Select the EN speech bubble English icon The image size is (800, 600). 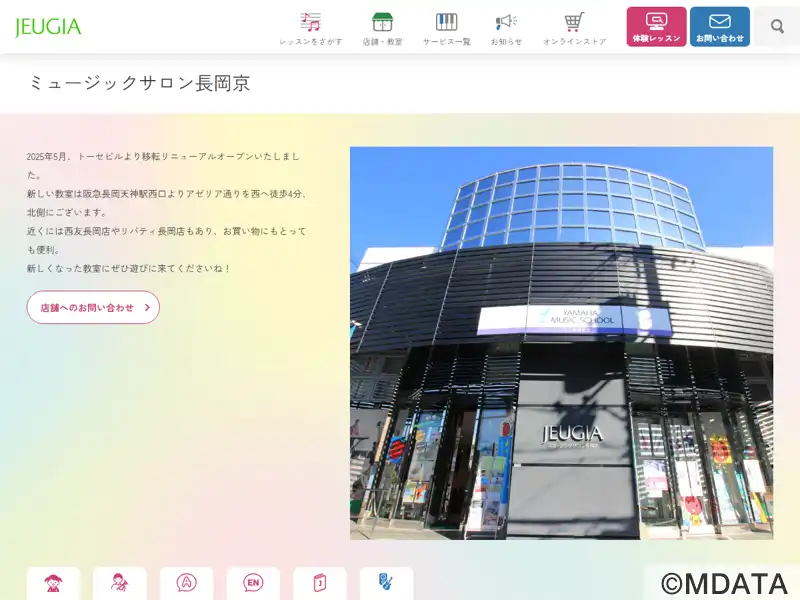253,583
